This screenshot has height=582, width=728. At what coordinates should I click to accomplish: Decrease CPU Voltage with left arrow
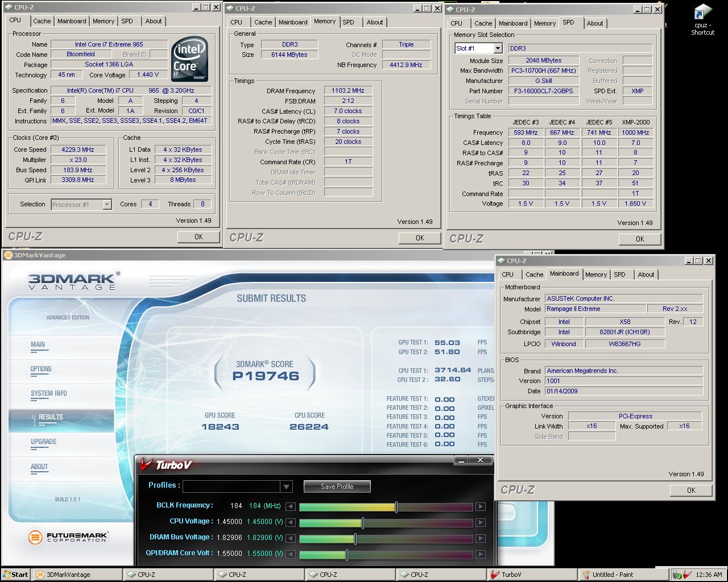pyautogui.click(x=290, y=522)
